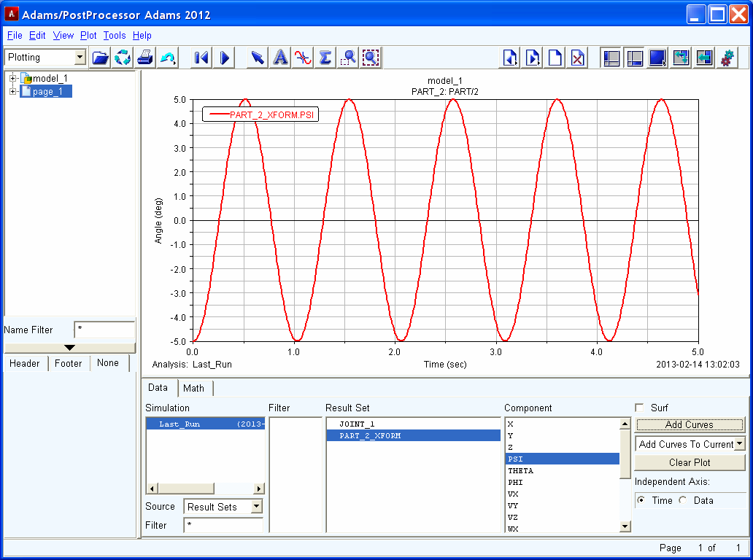Viewport: 753px width, 560px height.
Task: Open the statistics sigma tool
Action: (x=325, y=58)
